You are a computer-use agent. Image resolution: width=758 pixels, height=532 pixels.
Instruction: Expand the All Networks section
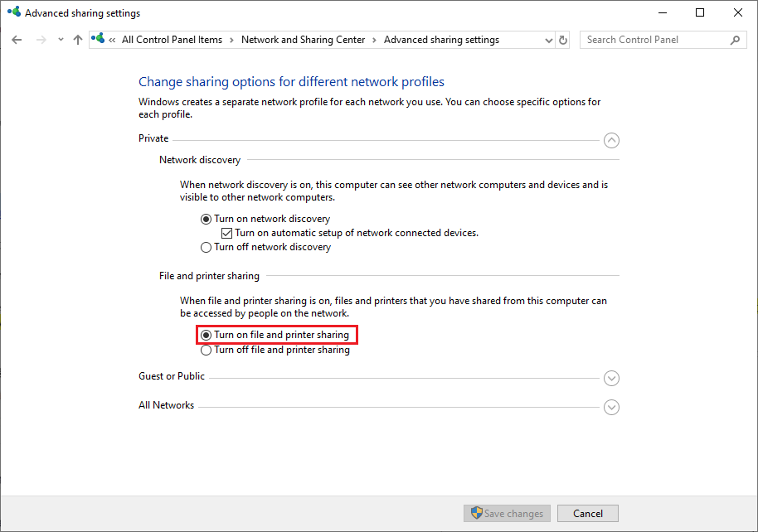point(611,407)
